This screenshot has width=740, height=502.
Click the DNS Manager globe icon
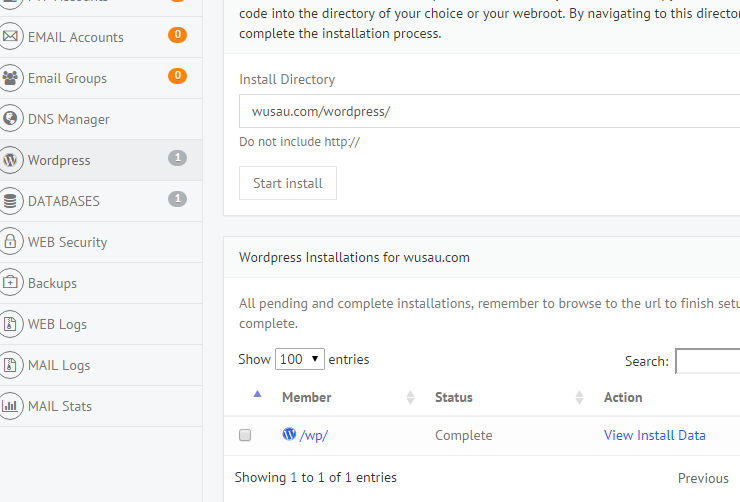click(x=10, y=118)
